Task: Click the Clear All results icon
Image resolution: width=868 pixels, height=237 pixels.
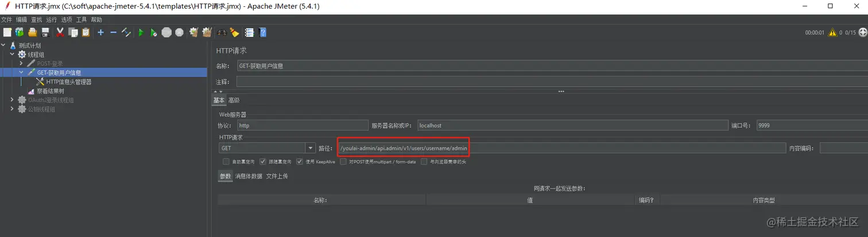Action: 207,32
